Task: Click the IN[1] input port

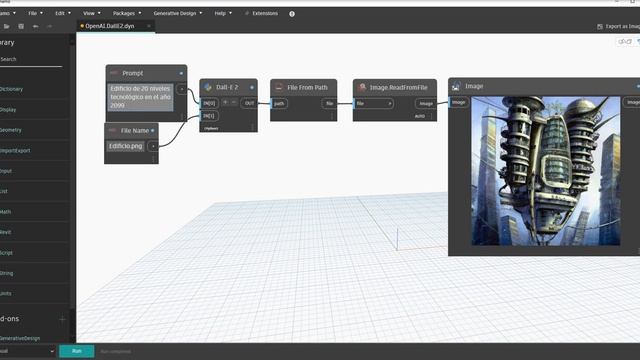Action: pos(209,116)
